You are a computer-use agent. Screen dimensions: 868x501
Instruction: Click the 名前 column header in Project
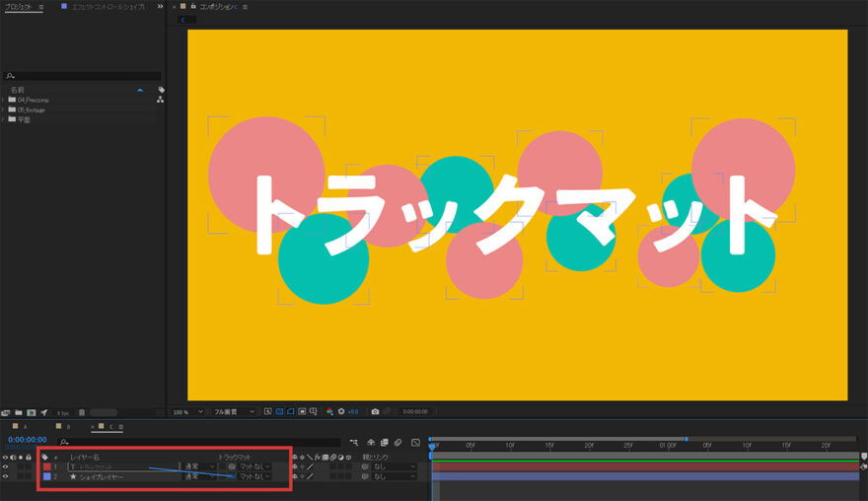click(17, 90)
